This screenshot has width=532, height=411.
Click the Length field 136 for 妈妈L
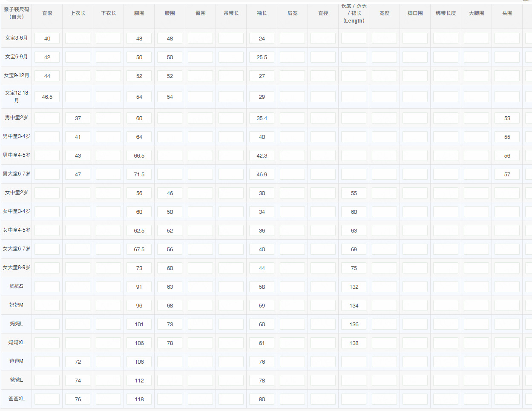pyautogui.click(x=354, y=324)
